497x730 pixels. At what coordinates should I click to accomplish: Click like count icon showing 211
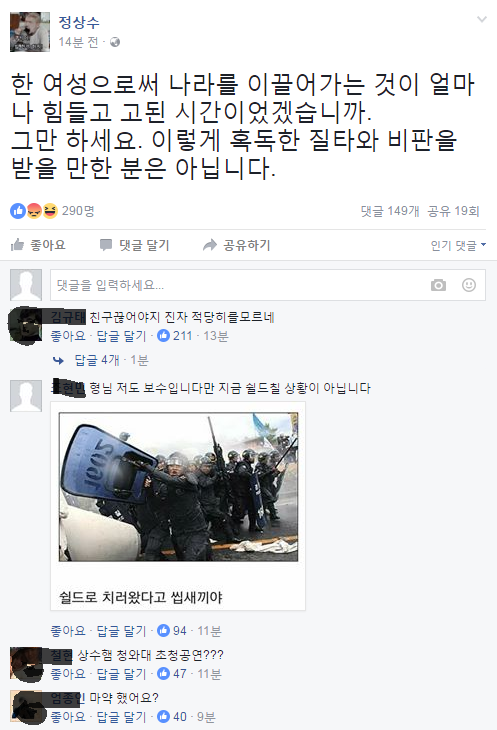point(163,335)
